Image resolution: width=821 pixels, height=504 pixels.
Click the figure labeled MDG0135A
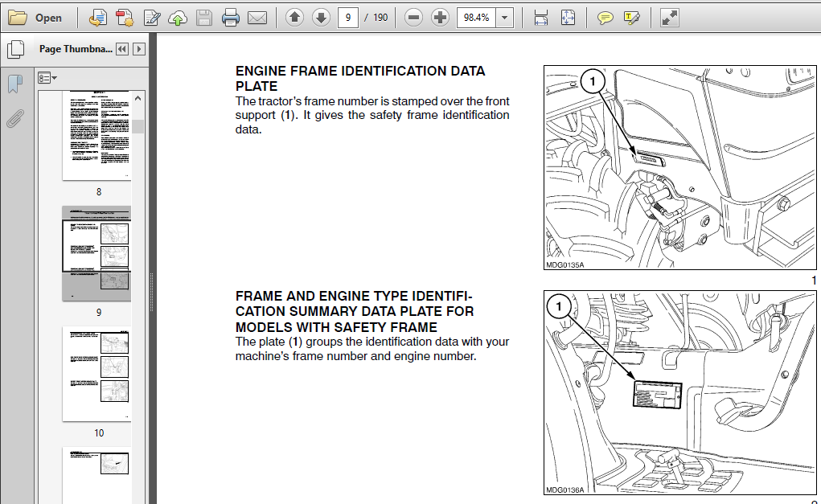pos(680,167)
